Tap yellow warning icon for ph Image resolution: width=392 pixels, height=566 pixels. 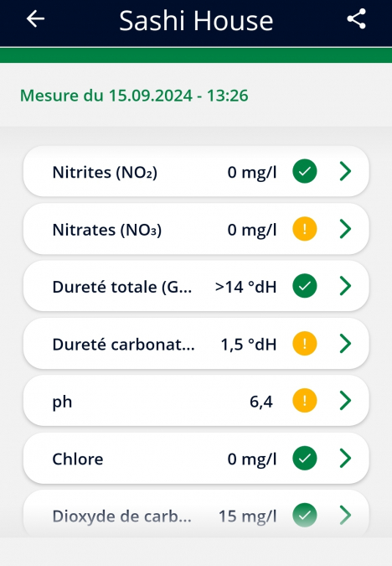click(x=305, y=401)
